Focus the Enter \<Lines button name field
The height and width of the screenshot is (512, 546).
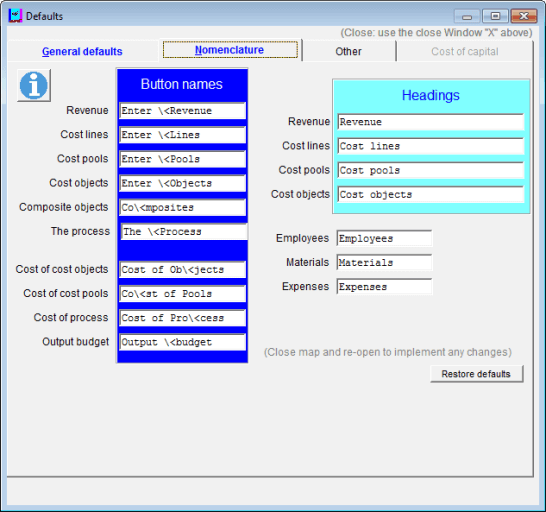point(182,135)
